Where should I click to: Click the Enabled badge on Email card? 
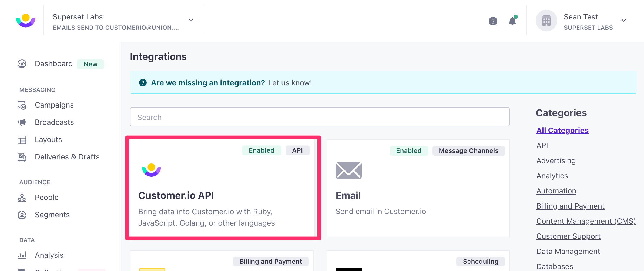pyautogui.click(x=409, y=151)
